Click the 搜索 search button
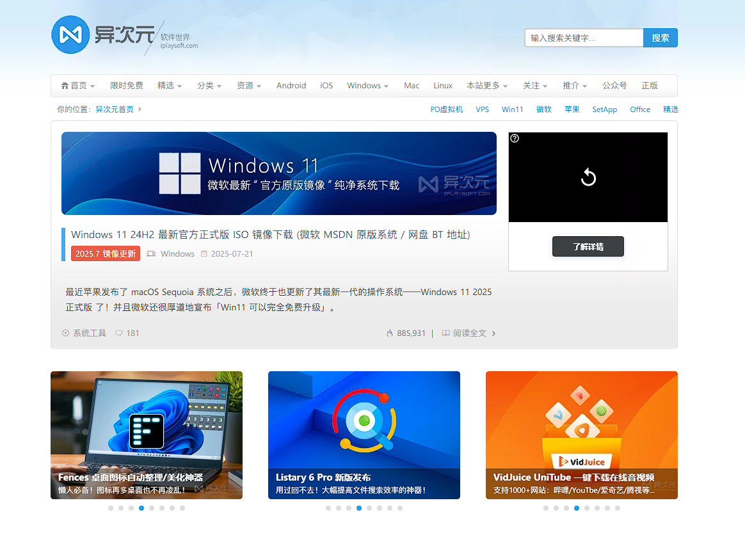 (x=661, y=38)
